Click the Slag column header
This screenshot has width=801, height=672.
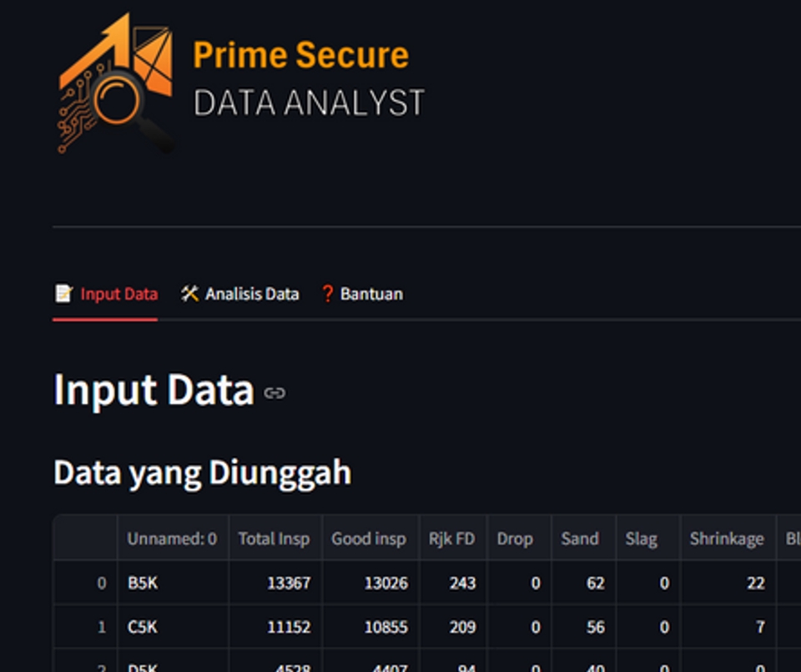point(643,538)
